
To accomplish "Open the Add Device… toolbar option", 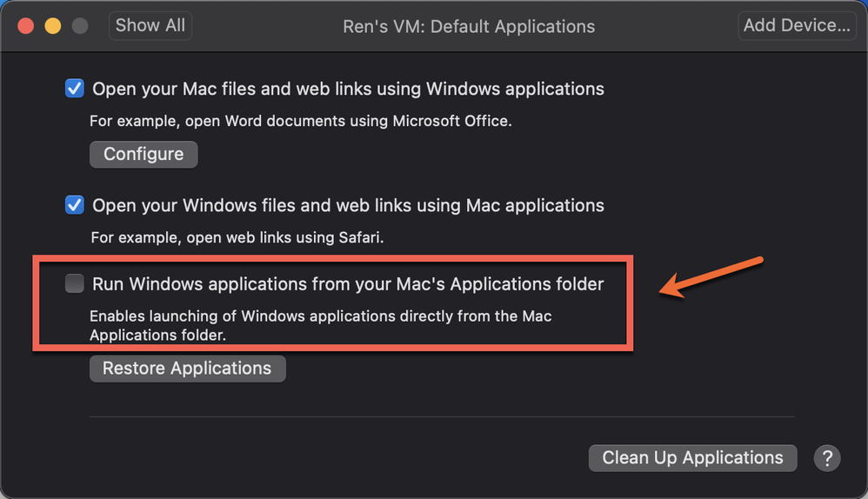I will [x=796, y=25].
